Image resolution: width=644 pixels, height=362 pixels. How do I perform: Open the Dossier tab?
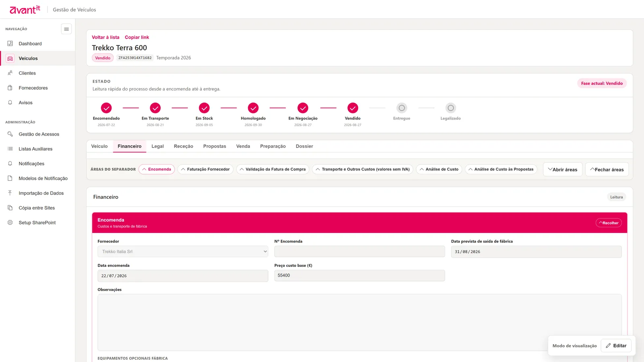304,146
